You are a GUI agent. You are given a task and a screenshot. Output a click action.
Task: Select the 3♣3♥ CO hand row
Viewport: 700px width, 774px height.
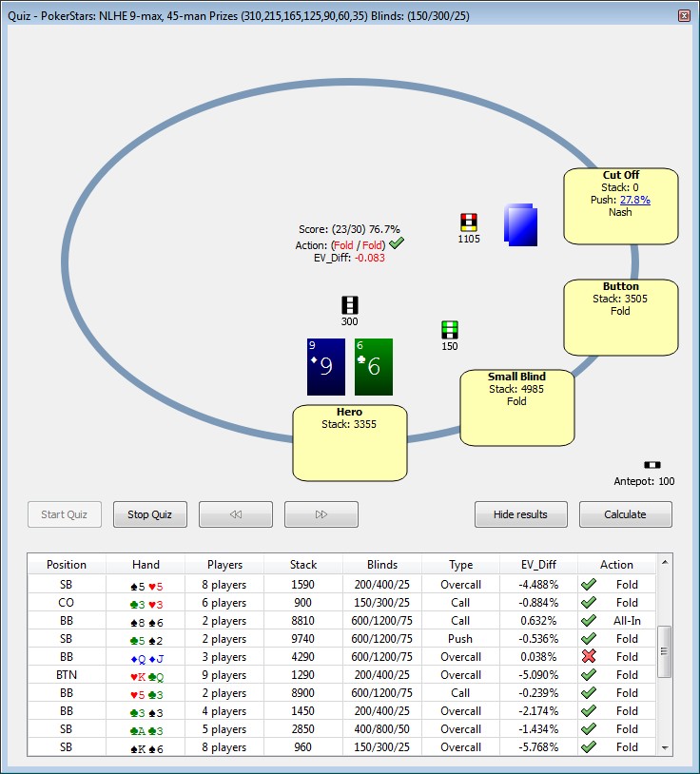[342, 603]
